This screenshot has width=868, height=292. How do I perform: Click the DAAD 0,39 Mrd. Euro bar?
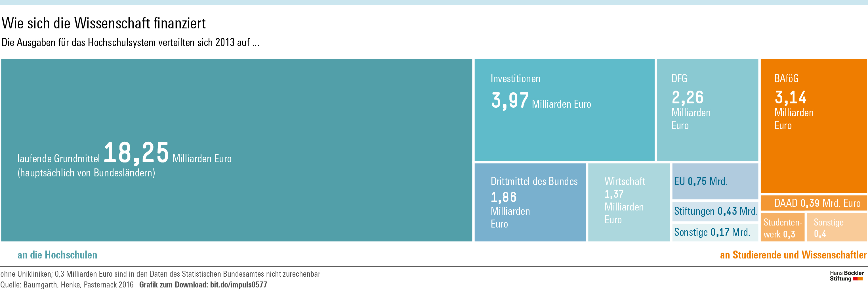(x=813, y=203)
